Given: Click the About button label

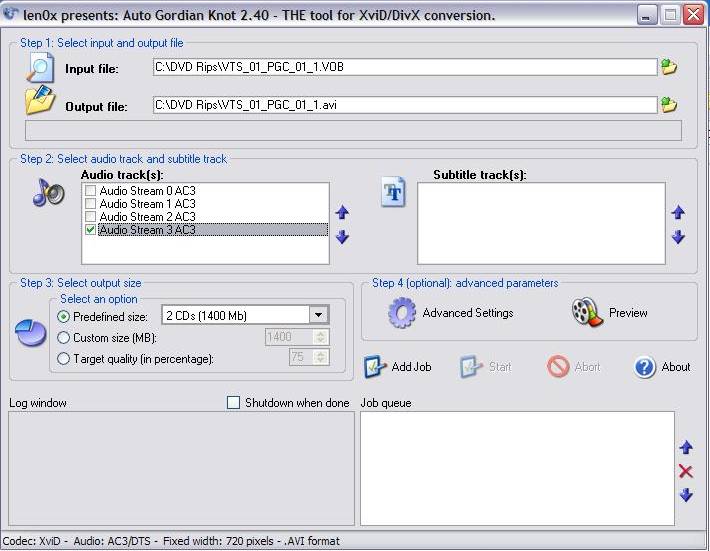Looking at the screenshot, I should tap(676, 367).
